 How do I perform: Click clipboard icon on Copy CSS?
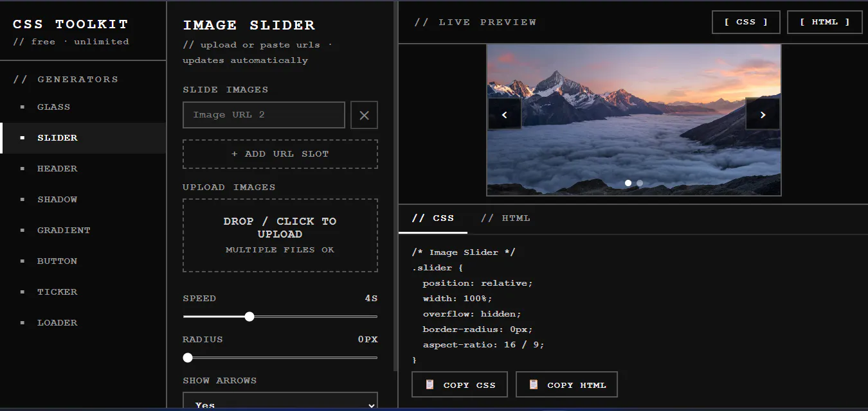pos(430,385)
